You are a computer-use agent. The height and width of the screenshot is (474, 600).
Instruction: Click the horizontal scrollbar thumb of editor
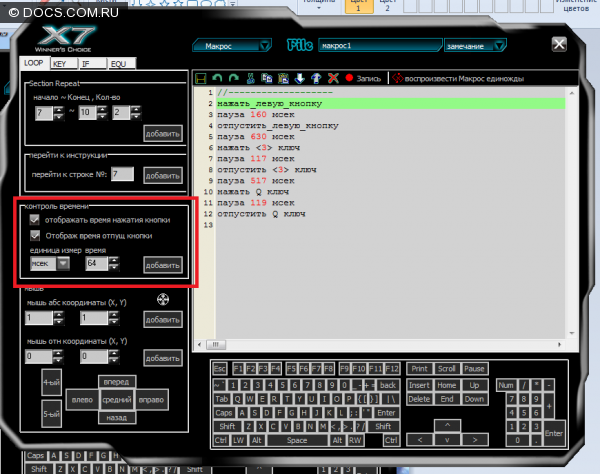(x=216, y=344)
